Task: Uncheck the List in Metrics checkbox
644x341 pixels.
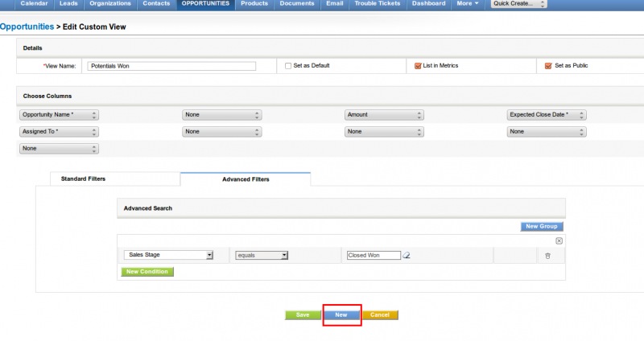Action: 418,66
